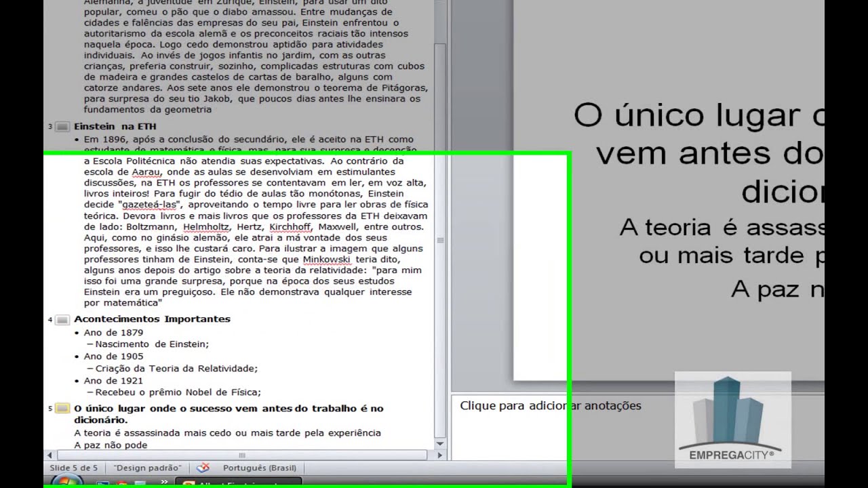Click slide pane subtitle A teoria é assass
The width and height of the screenshot is (868, 488).
coord(722,228)
